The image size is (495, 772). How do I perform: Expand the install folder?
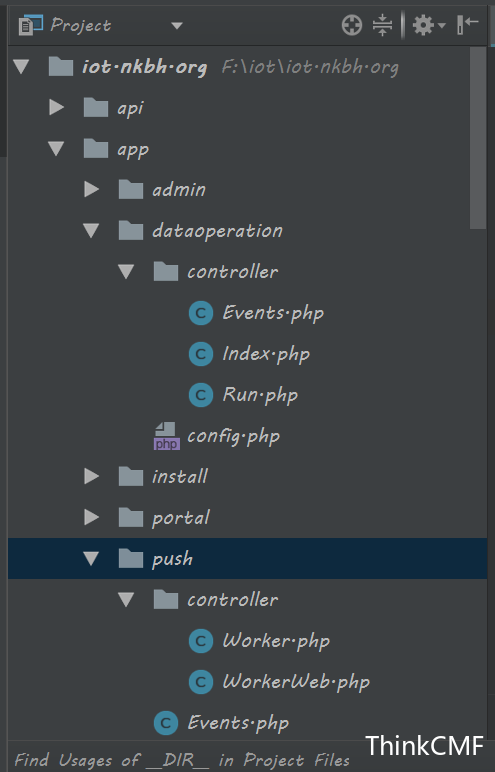[92, 476]
